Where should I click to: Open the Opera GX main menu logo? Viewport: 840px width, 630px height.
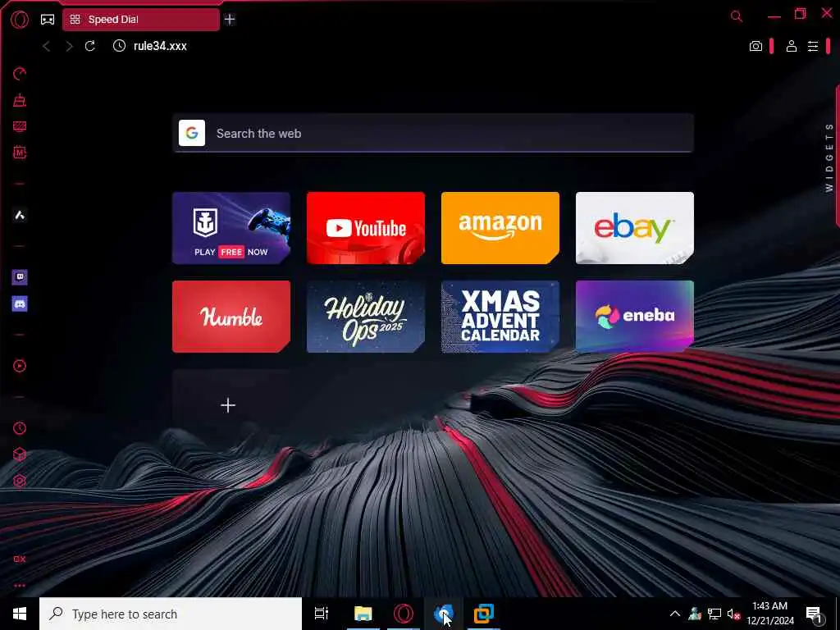tap(20, 20)
